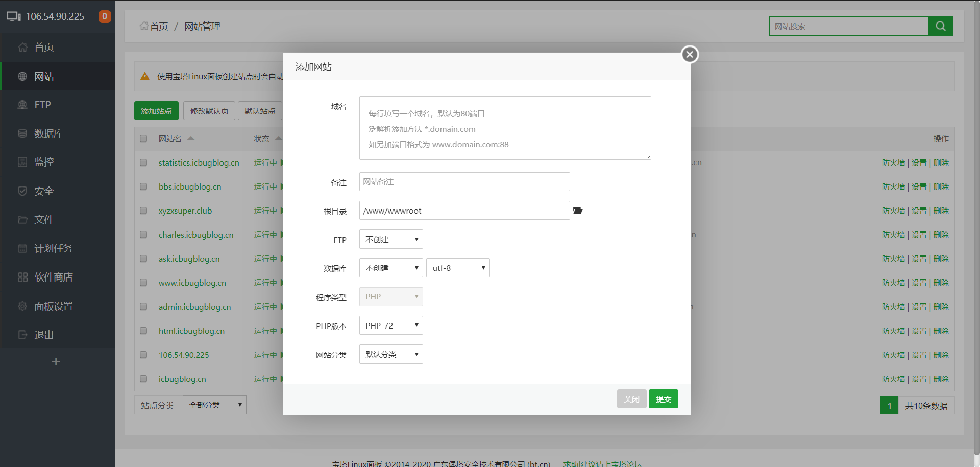
Task: Toggle the select-all checkbox in table header
Action: [143, 138]
